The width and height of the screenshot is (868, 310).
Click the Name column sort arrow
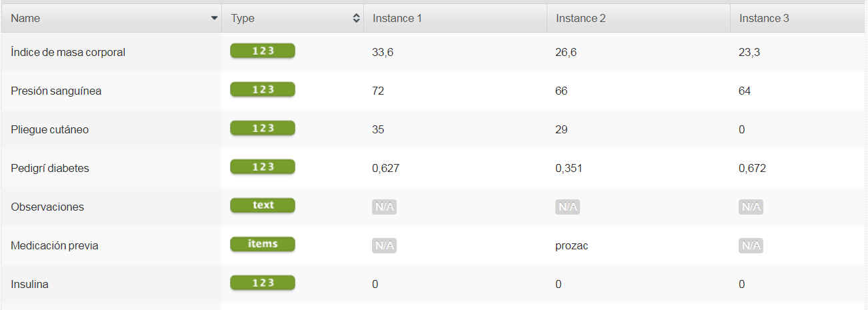(x=214, y=19)
